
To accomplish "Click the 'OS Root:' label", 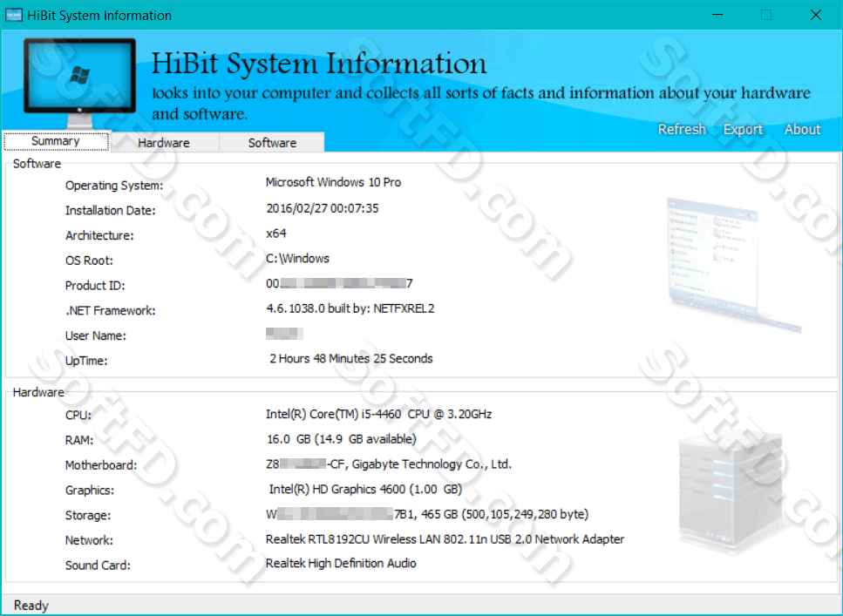I will (89, 261).
